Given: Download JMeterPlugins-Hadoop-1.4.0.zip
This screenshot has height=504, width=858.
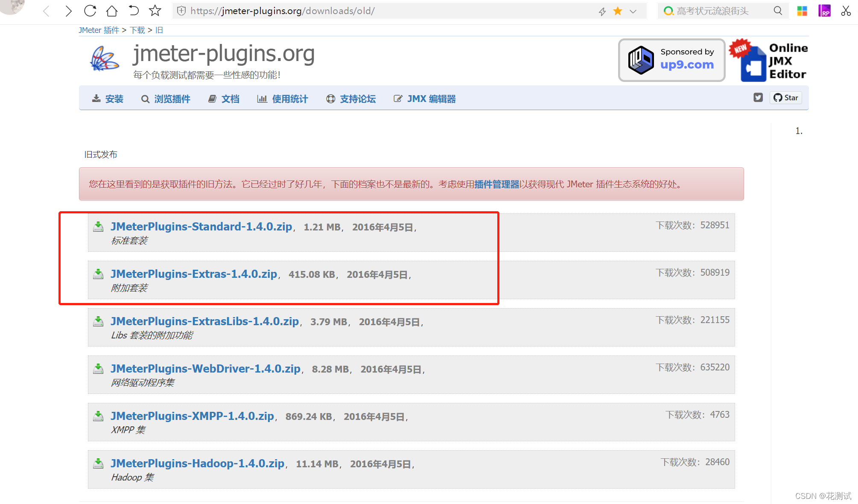Looking at the screenshot, I should point(198,463).
